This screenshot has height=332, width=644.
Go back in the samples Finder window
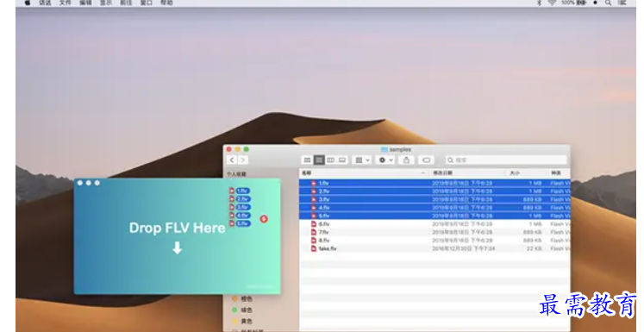coord(232,160)
